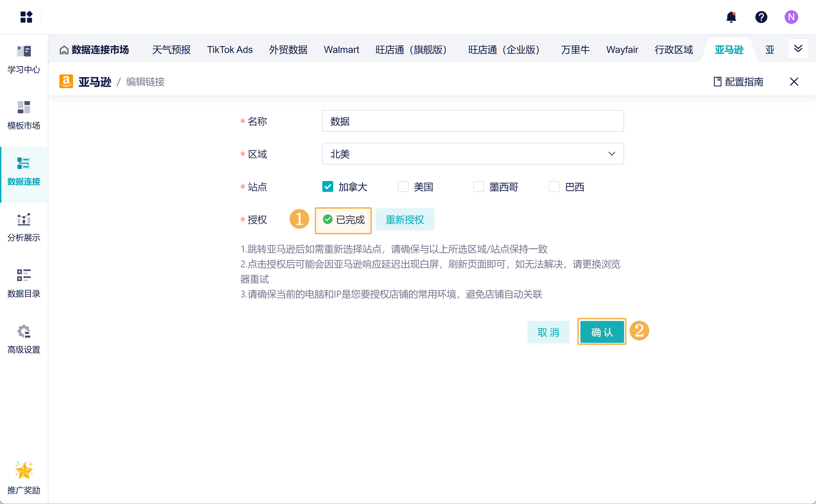Enable the 美国 site checkbox
The width and height of the screenshot is (816, 504).
click(403, 186)
